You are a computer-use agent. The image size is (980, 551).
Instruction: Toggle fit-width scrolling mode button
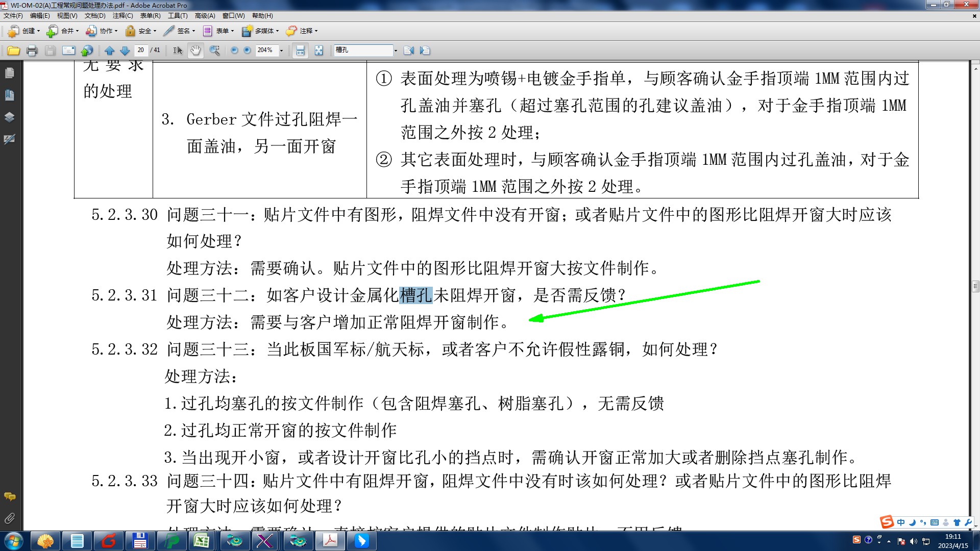pyautogui.click(x=300, y=51)
